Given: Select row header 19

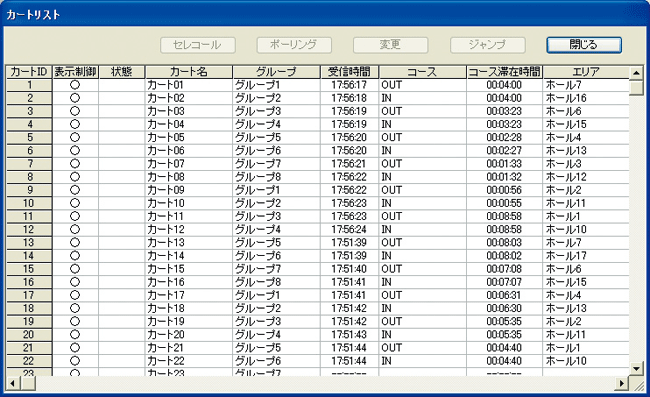Looking at the screenshot, I should point(29,322).
